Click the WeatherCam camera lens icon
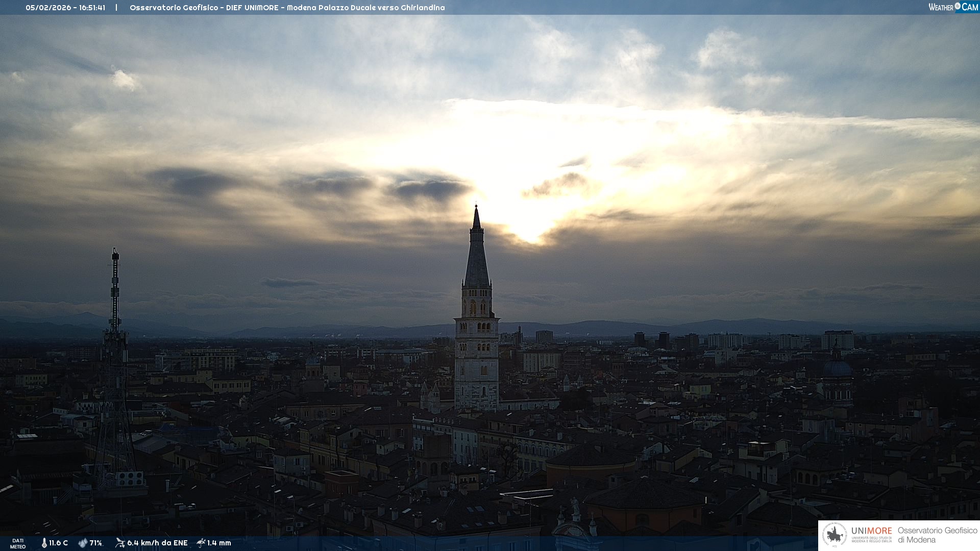 tap(958, 6)
